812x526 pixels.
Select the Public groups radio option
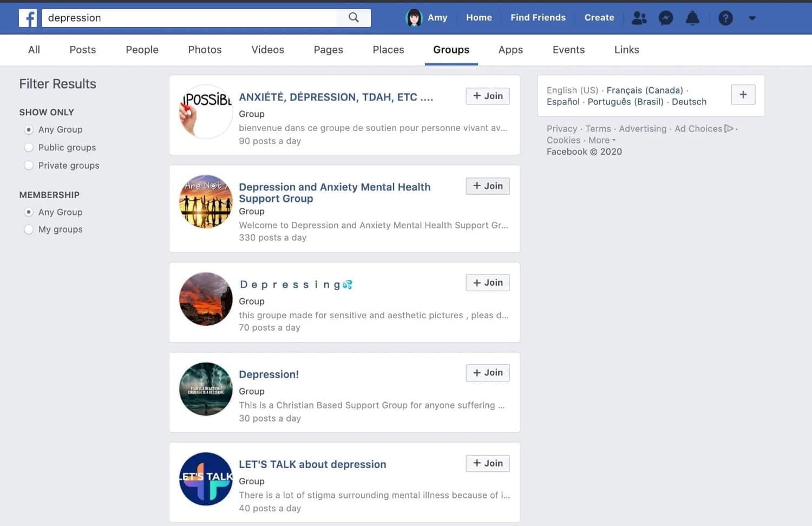tap(29, 147)
